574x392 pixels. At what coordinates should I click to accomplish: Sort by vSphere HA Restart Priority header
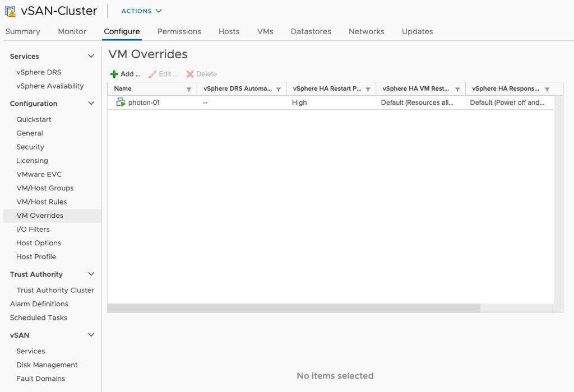pyautogui.click(x=327, y=88)
